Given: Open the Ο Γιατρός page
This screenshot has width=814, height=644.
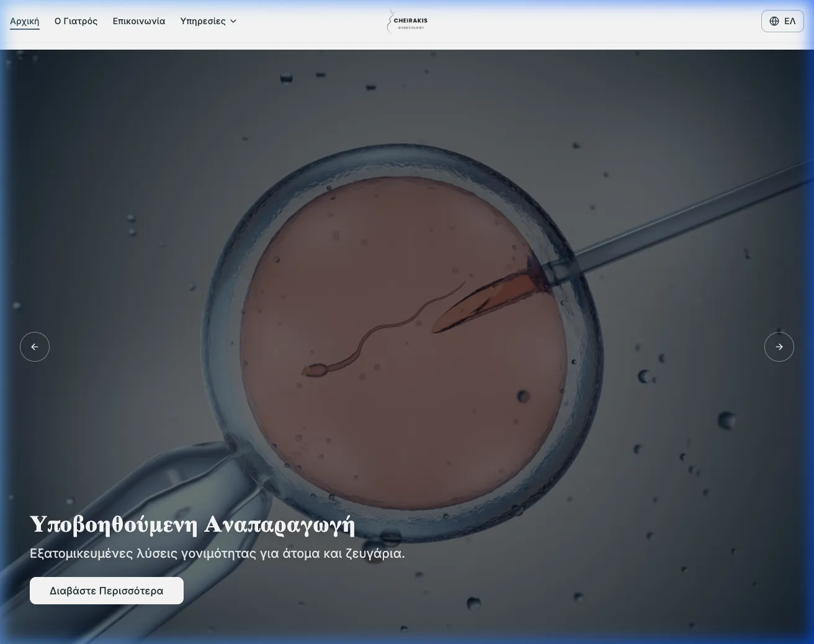Looking at the screenshot, I should [x=76, y=21].
